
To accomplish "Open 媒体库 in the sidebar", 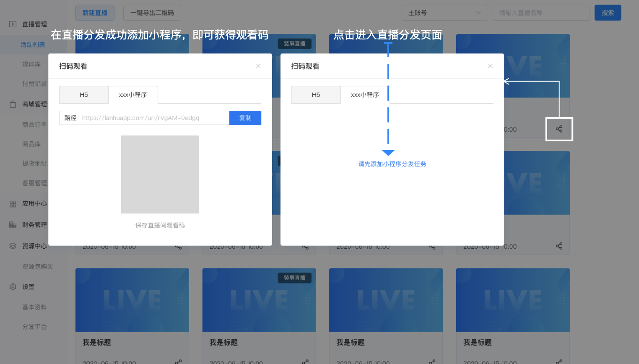I will tap(31, 64).
